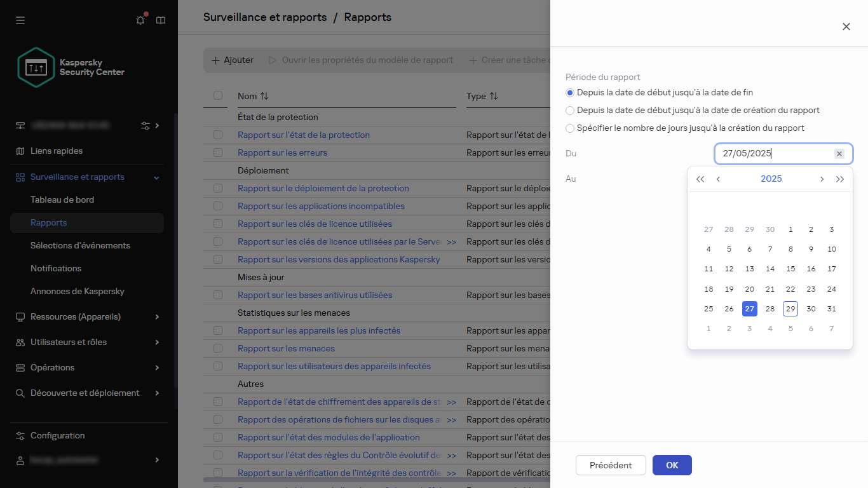Select 'Depuis la date de début jusqu'à la date de création' option
The height and width of the screenshot is (488, 868).
click(x=570, y=111)
